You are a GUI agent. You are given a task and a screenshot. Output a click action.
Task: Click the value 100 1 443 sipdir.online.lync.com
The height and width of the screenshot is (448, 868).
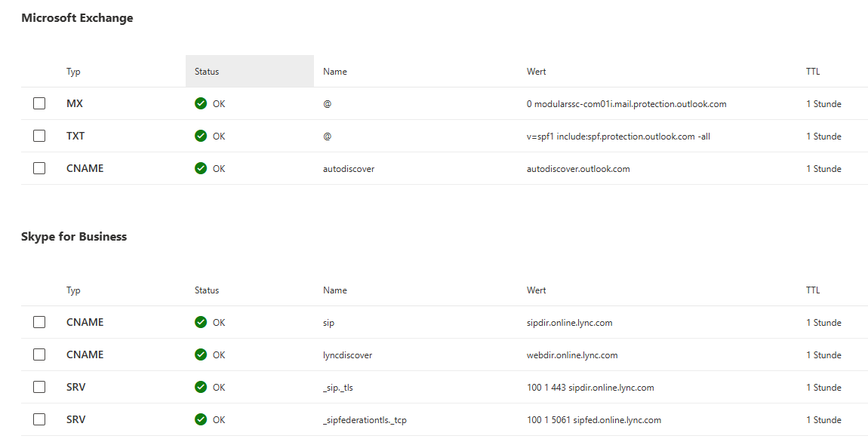pyautogui.click(x=591, y=388)
